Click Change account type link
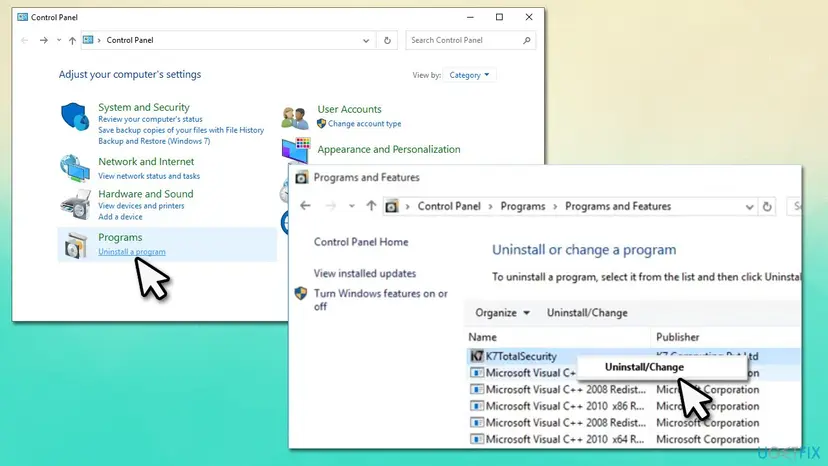Viewport: 828px width, 466px height. click(364, 124)
